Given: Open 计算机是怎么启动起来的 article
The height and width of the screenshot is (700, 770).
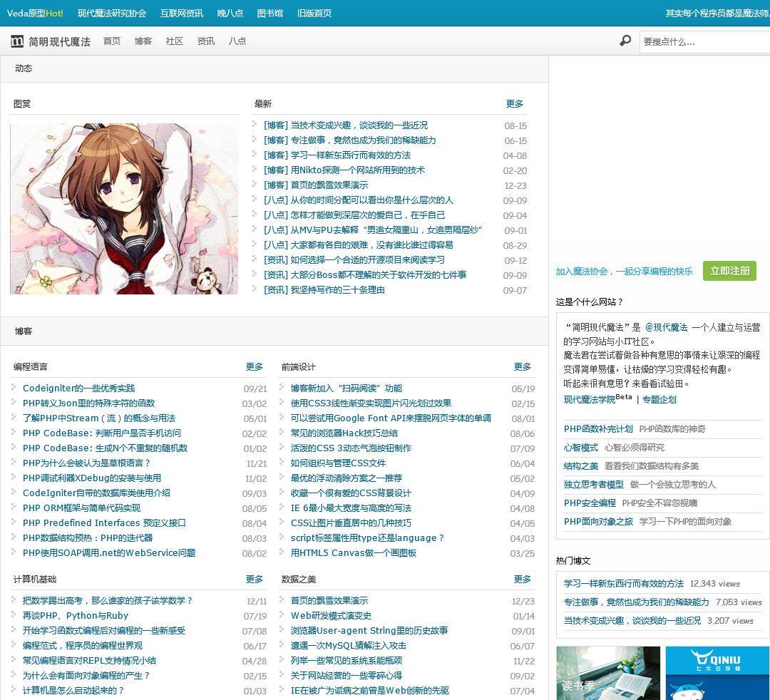Looking at the screenshot, I should tap(73, 690).
